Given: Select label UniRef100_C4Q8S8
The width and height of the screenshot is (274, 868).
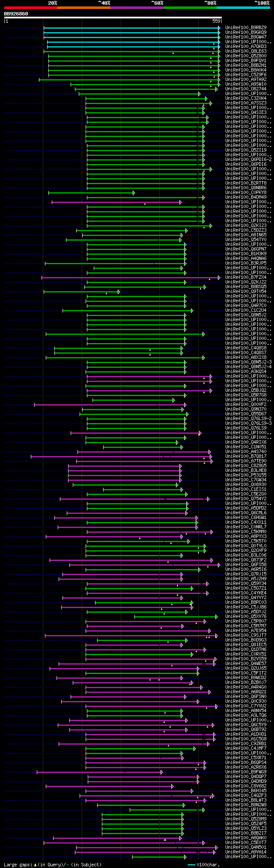Looking at the screenshot, I should (246, 348).
